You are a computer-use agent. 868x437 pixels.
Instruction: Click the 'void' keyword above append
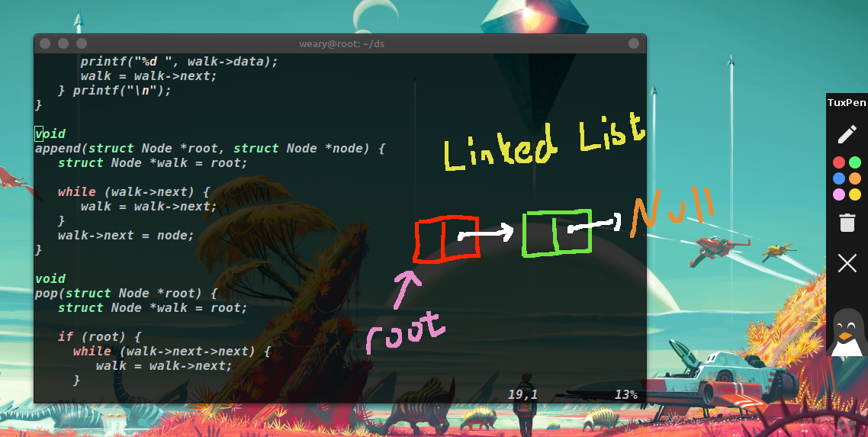50,134
